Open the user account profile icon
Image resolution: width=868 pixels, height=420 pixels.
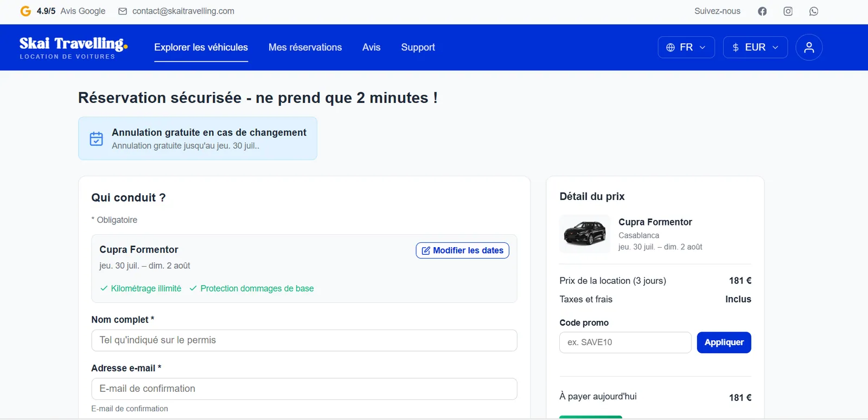click(809, 47)
